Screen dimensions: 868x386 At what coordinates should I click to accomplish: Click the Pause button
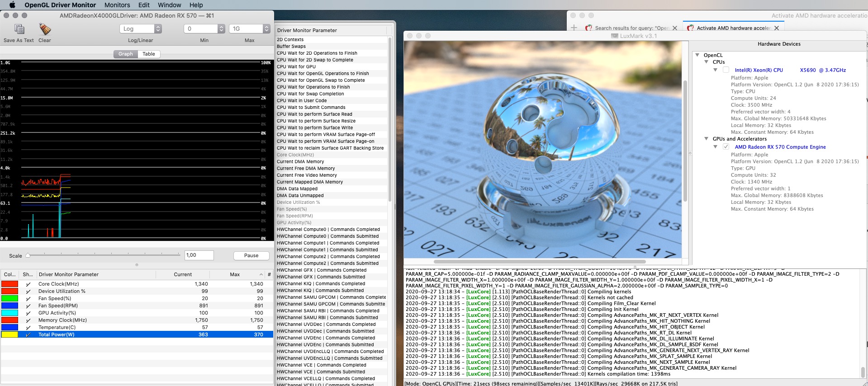click(x=251, y=255)
